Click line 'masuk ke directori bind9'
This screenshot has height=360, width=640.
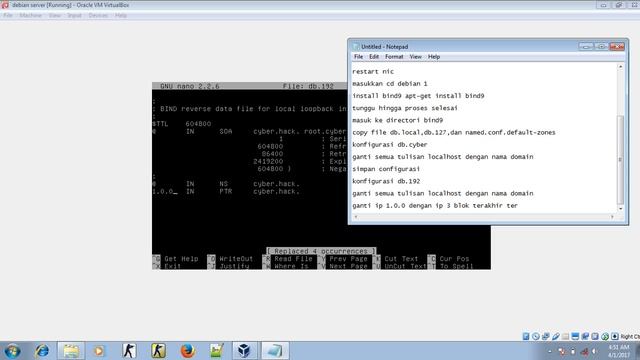pos(398,120)
